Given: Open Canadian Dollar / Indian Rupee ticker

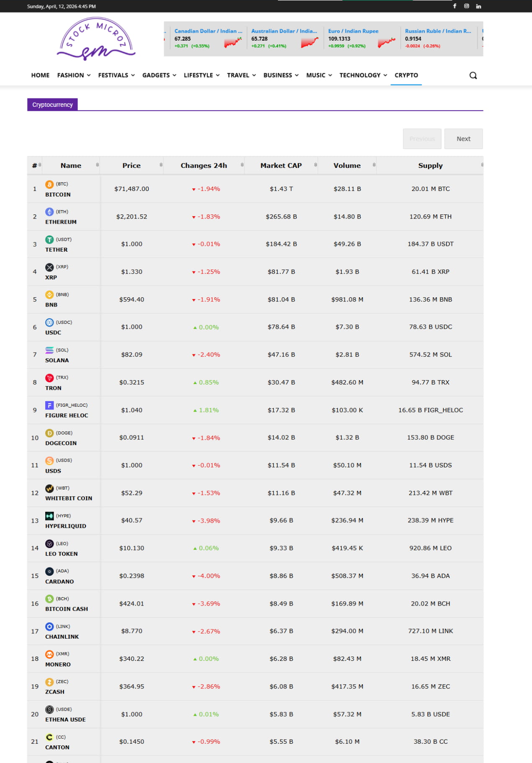Looking at the screenshot, I should [208, 39].
